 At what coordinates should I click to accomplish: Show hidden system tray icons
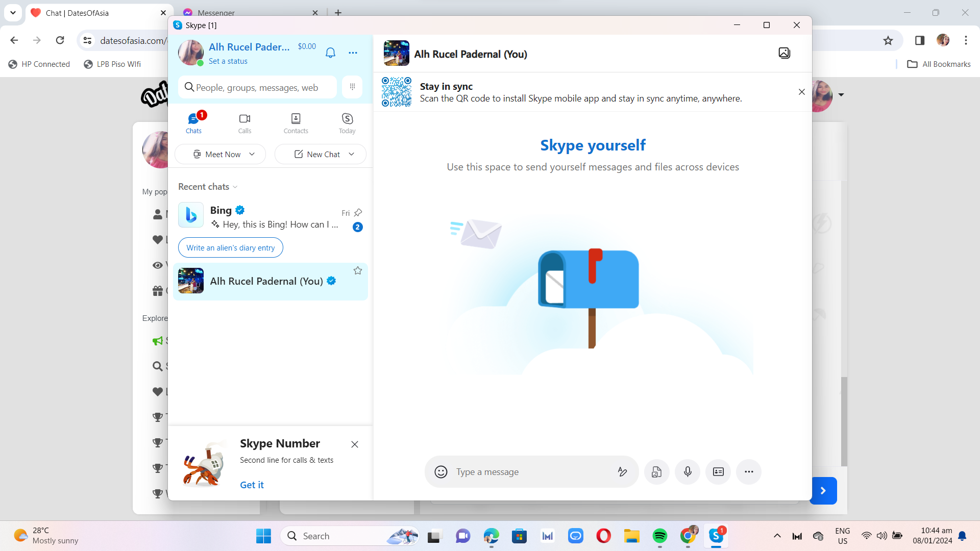click(777, 536)
